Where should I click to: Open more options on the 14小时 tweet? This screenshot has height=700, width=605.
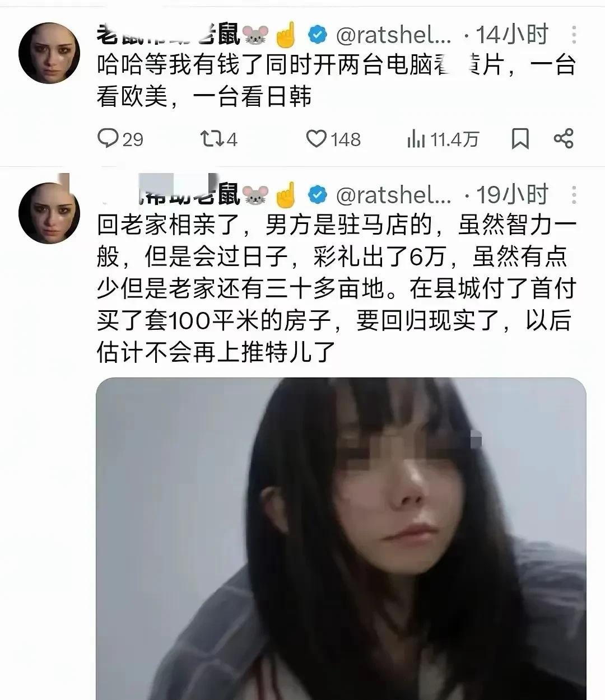click(x=574, y=36)
